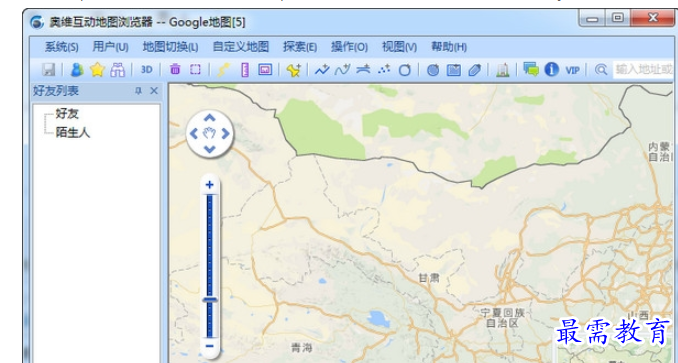Click the purple trash delete icon
Viewport: 678px width, 363px height.
pyautogui.click(x=175, y=69)
